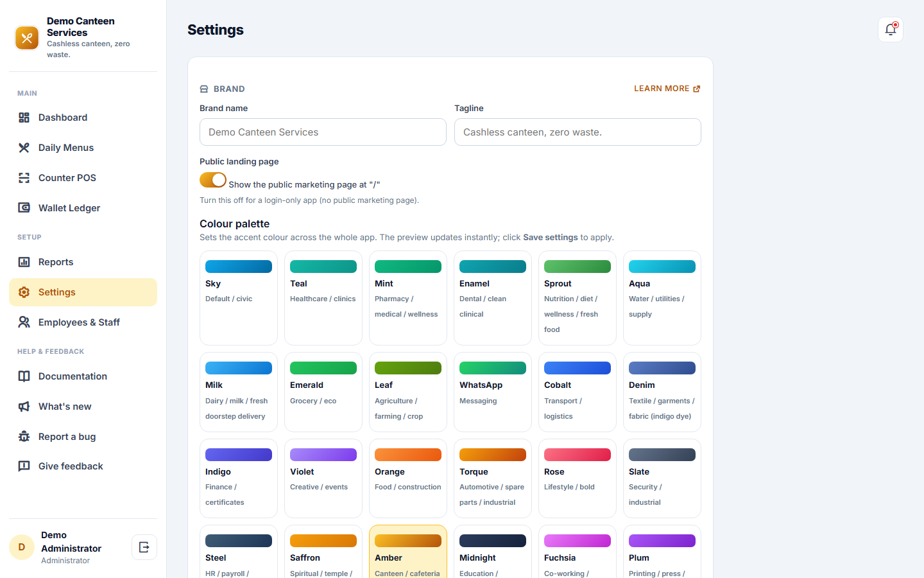The image size is (924, 578).
Task: Select the WhatsApp palette card
Action: [493, 392]
